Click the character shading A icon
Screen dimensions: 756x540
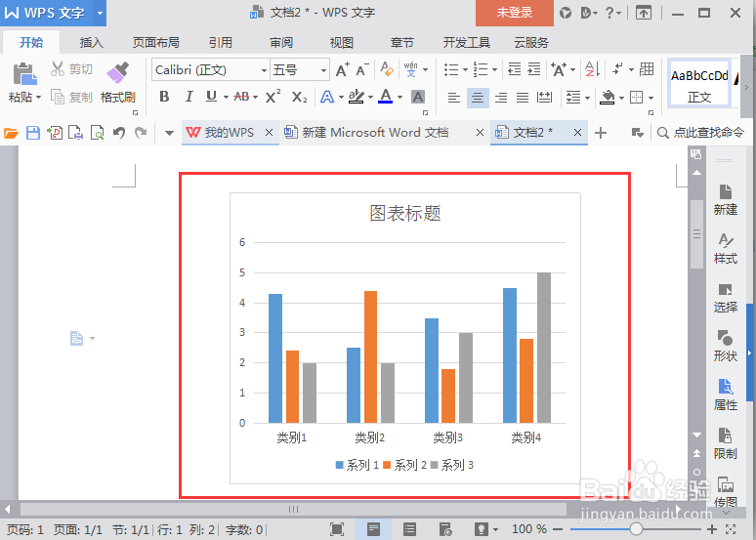coord(417,97)
